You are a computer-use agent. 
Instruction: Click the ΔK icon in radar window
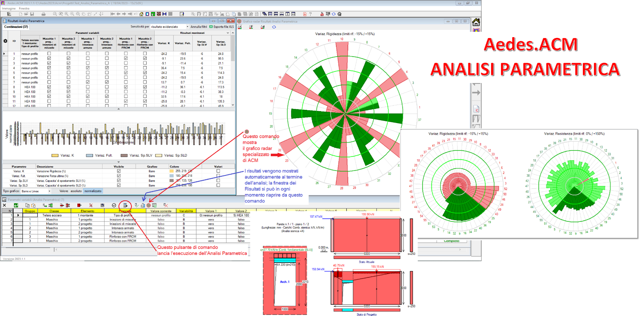click(240, 27)
